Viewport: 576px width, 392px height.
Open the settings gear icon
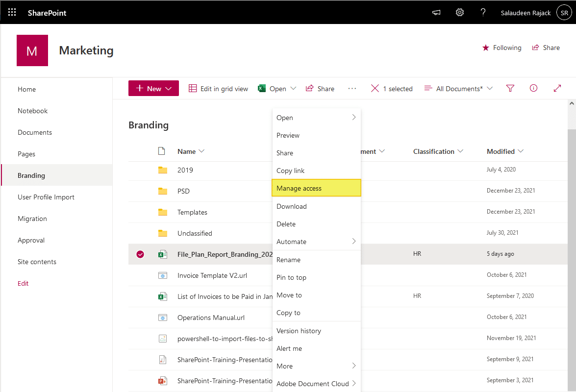pos(459,12)
